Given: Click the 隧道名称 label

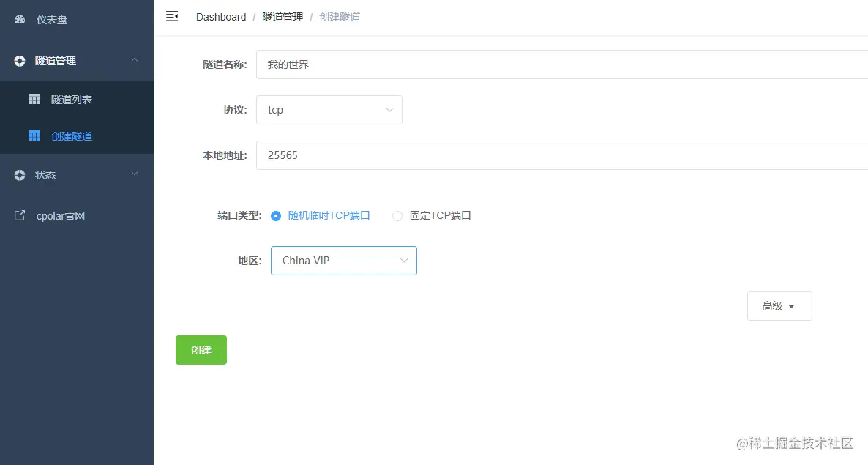Looking at the screenshot, I should tap(225, 64).
